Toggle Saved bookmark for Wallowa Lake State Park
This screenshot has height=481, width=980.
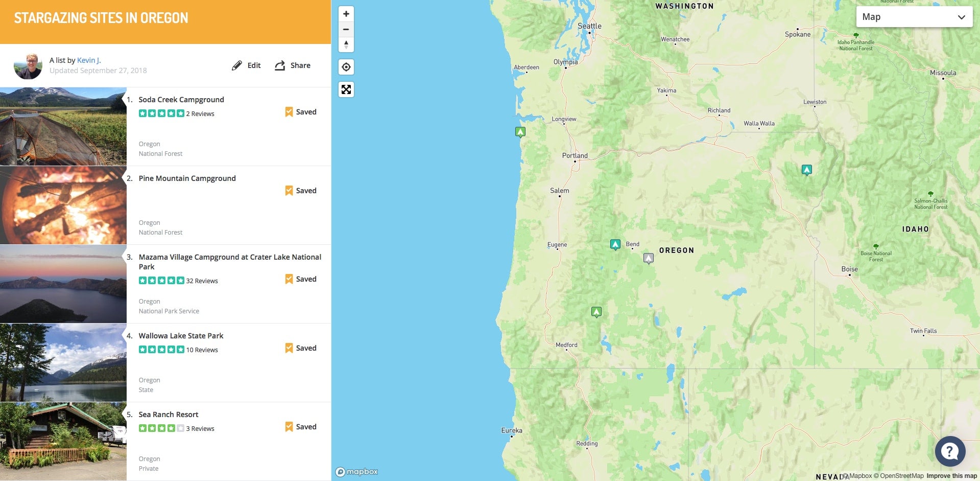pos(301,348)
